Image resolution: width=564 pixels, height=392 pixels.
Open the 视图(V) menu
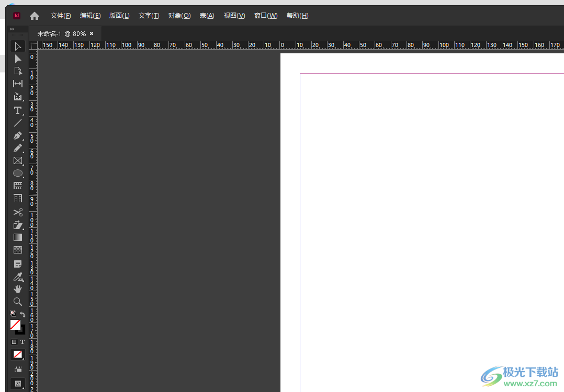234,16
